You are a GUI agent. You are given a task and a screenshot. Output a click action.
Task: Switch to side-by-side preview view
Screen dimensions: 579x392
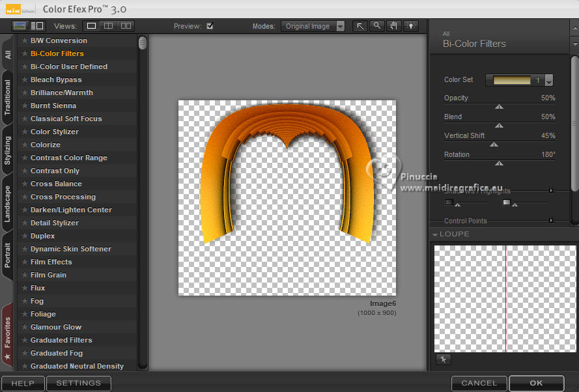(126, 26)
